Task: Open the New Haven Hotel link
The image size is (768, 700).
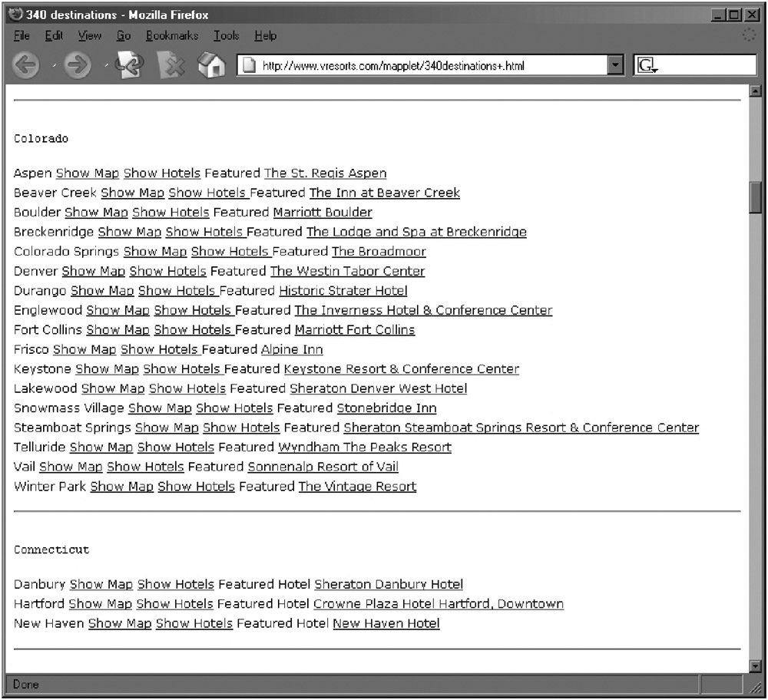Action: coord(386,624)
